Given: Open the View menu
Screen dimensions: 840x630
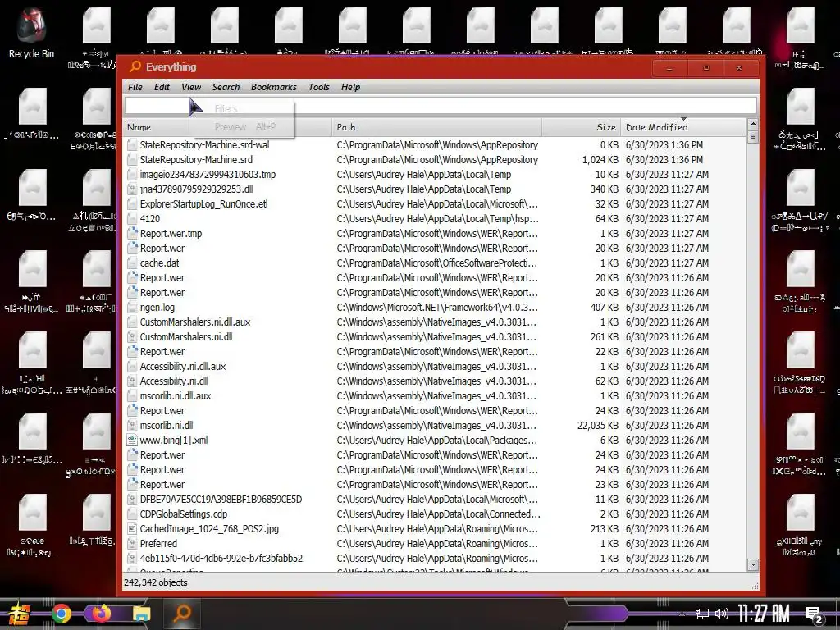Looking at the screenshot, I should pyautogui.click(x=191, y=87).
